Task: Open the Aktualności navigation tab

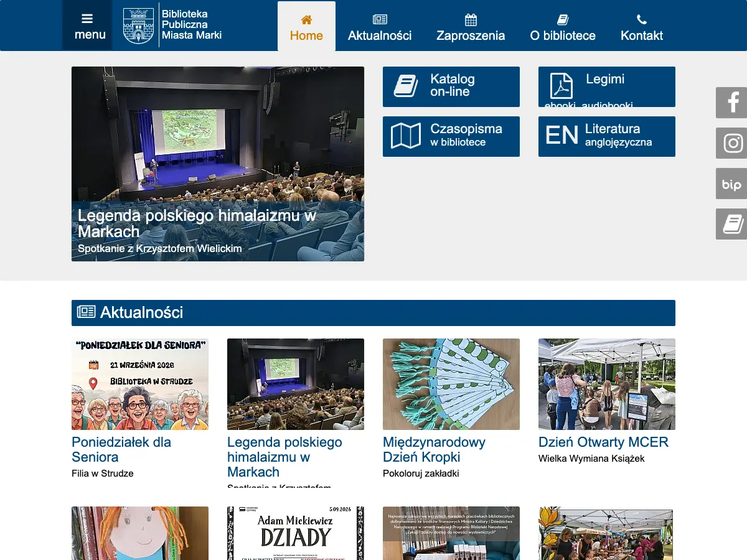Action: coord(380,26)
